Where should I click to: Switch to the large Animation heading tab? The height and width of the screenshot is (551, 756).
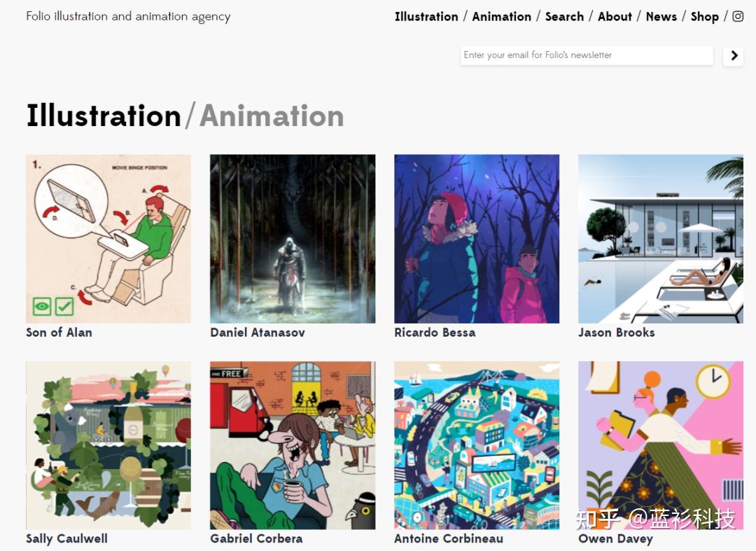(x=272, y=116)
